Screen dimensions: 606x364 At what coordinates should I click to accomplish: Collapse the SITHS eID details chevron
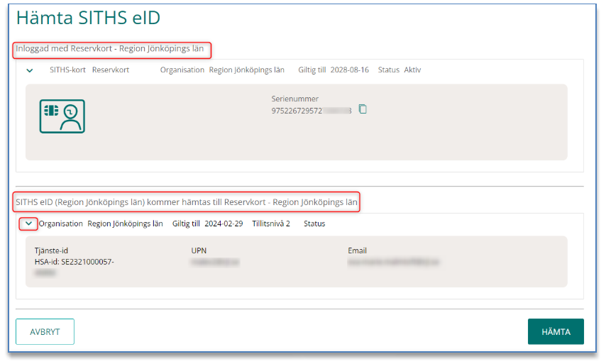pyautogui.click(x=28, y=224)
